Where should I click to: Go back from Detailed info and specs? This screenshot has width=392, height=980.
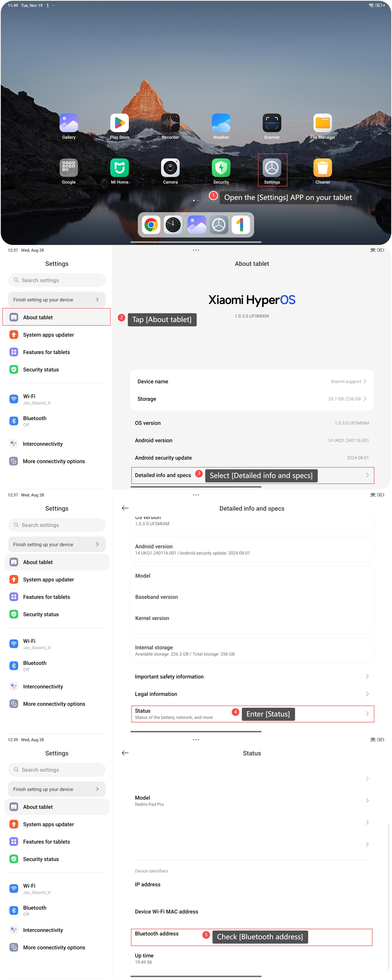click(125, 508)
